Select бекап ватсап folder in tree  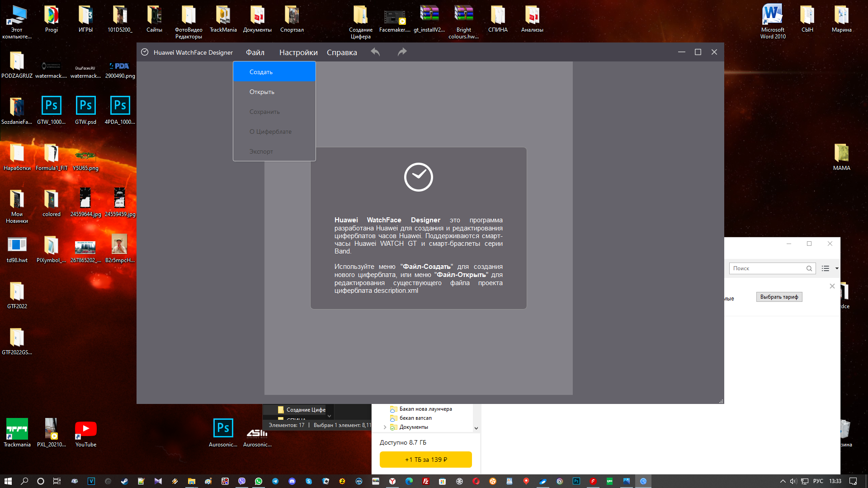411,418
